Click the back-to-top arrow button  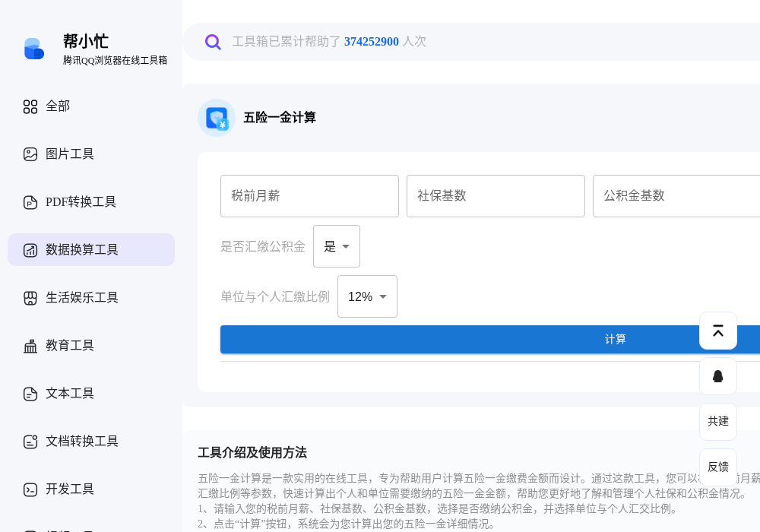718,331
